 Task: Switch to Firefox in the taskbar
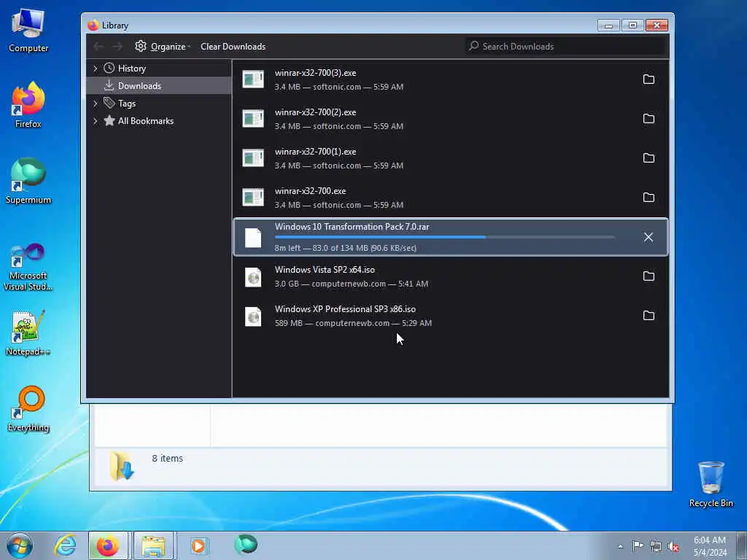[x=108, y=545]
